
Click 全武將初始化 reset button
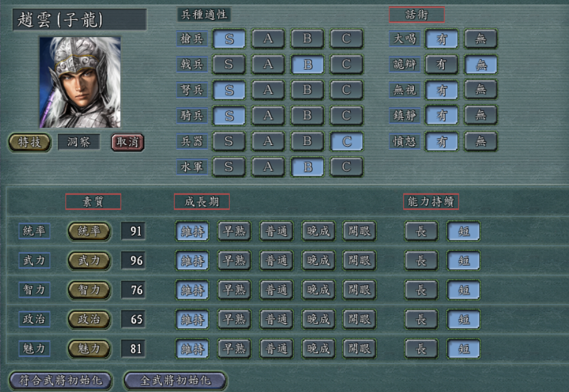pos(175,381)
